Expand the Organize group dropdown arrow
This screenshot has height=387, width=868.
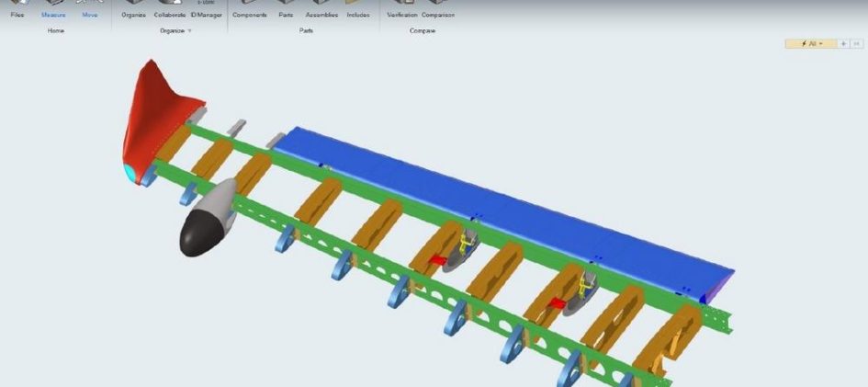click(x=190, y=30)
